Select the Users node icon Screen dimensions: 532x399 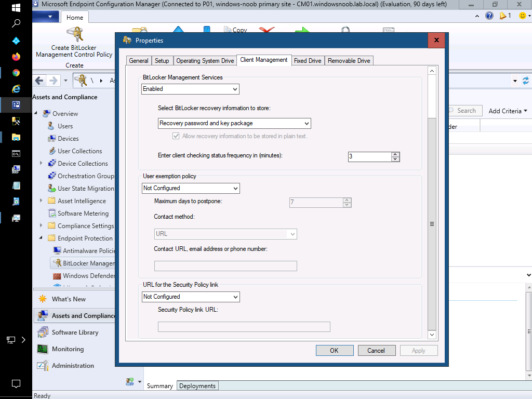coord(51,126)
